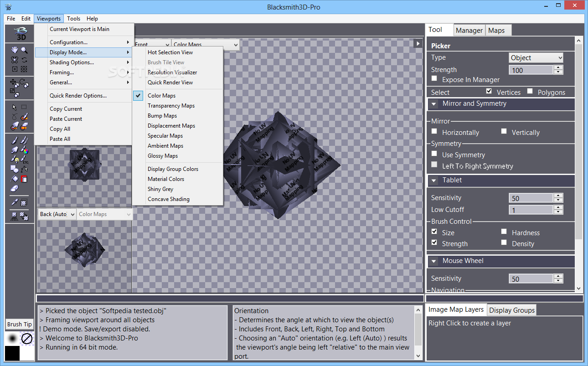Enable the Polygons select checkbox
The image size is (588, 366).
click(x=530, y=91)
